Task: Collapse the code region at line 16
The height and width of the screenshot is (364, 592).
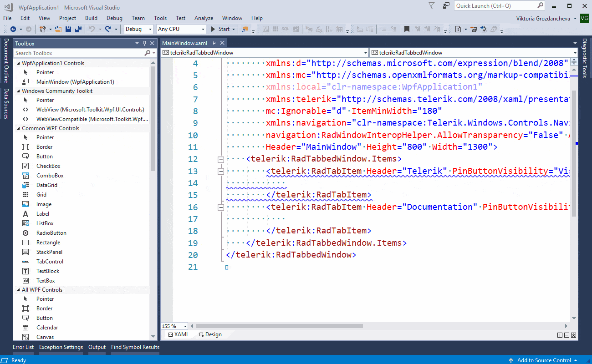Action: [x=221, y=207]
